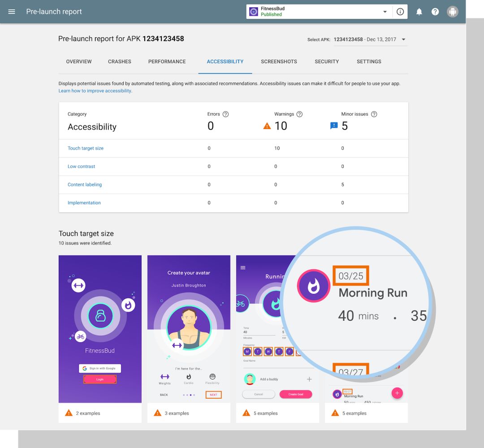Open the Android account avatar
This screenshot has height=448, width=484.
pos(452,12)
